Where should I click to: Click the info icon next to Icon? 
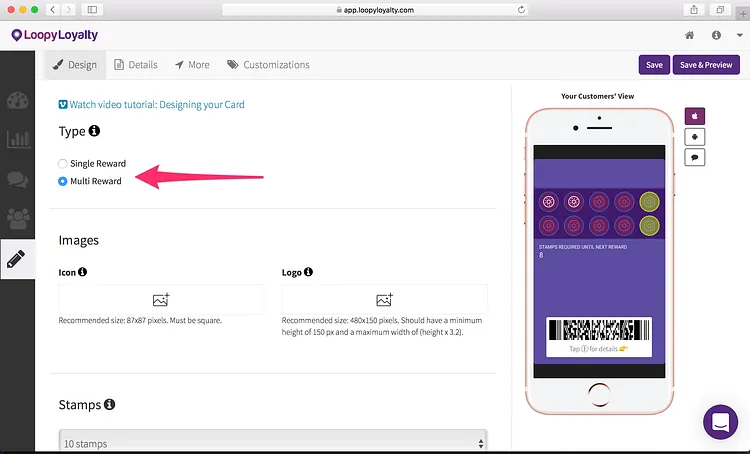coord(82,272)
